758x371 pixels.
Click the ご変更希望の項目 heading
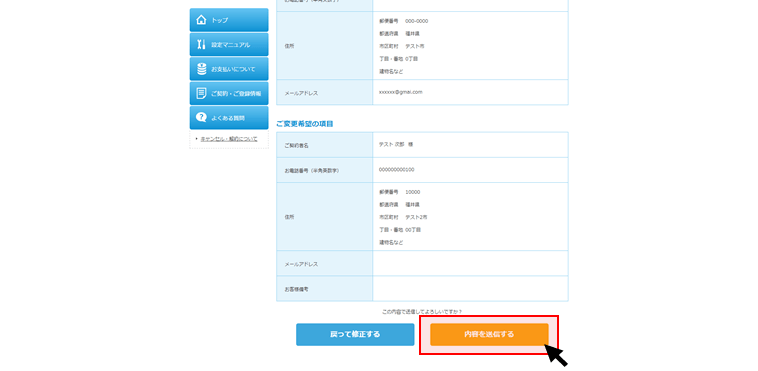(x=305, y=124)
